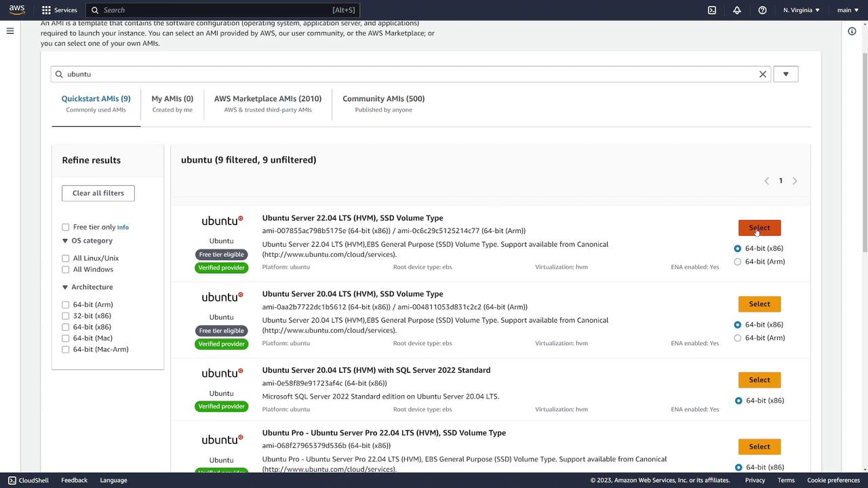The width and height of the screenshot is (868, 488).
Task: Click Ubuntu logo of Ubuntu Pro entry
Action: [x=222, y=440]
